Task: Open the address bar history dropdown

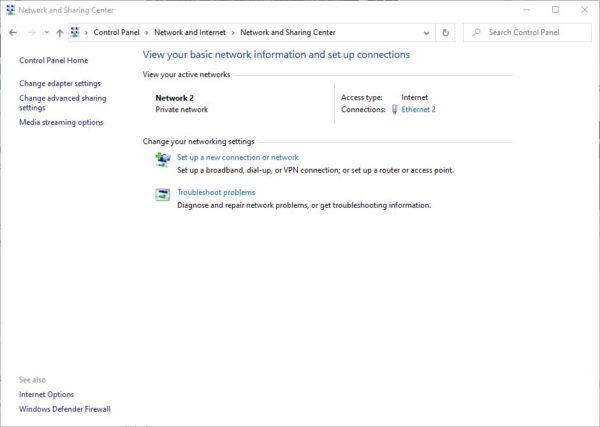Action: pos(426,33)
